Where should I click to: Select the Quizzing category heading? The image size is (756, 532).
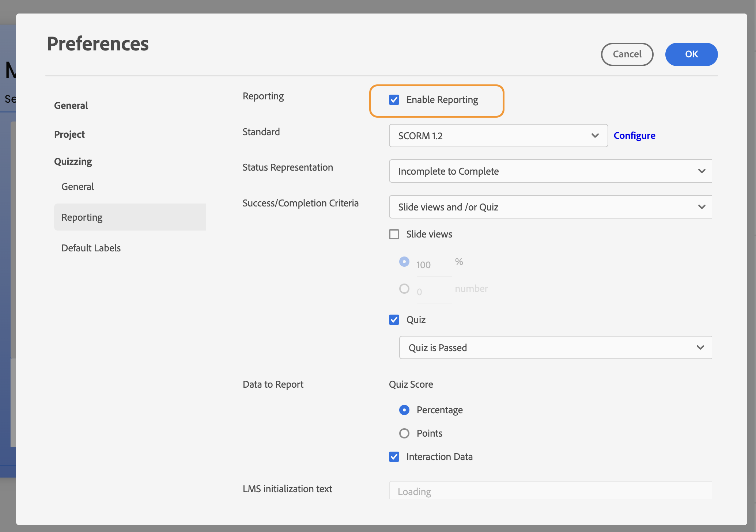point(73,161)
